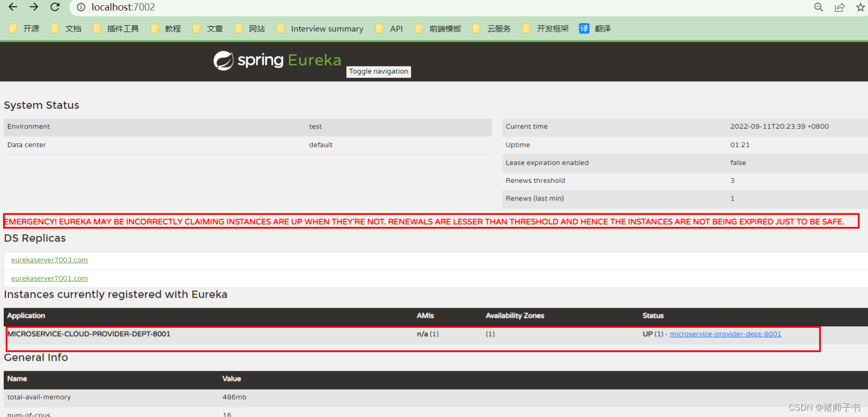Select MICROSERVICE-CLOUD-PROVIDER-DEPT-8001 application name

(x=89, y=334)
